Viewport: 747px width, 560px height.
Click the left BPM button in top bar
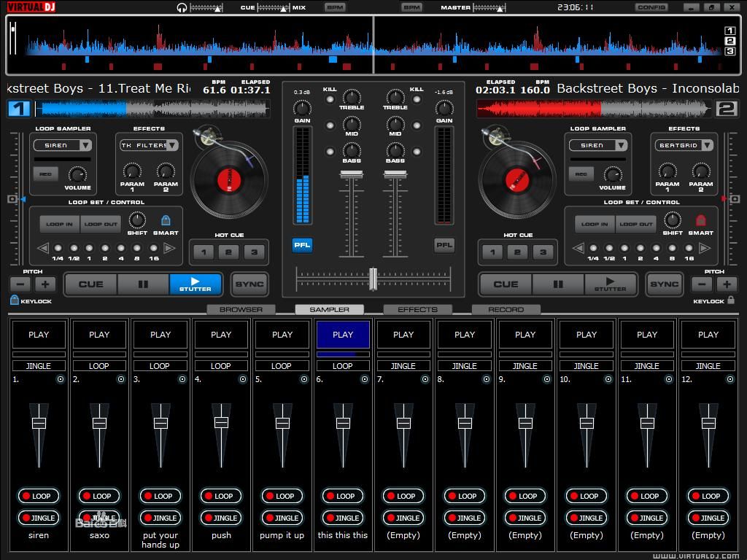click(335, 7)
